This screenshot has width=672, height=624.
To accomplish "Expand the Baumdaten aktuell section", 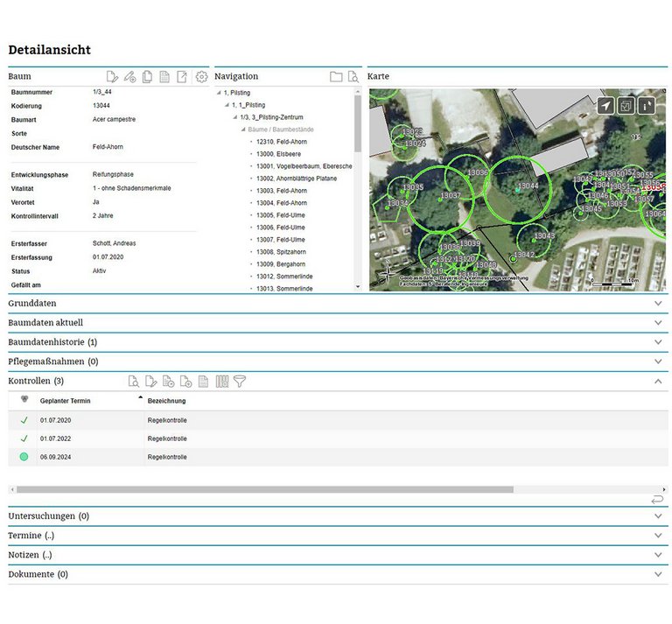I will pos(658,322).
